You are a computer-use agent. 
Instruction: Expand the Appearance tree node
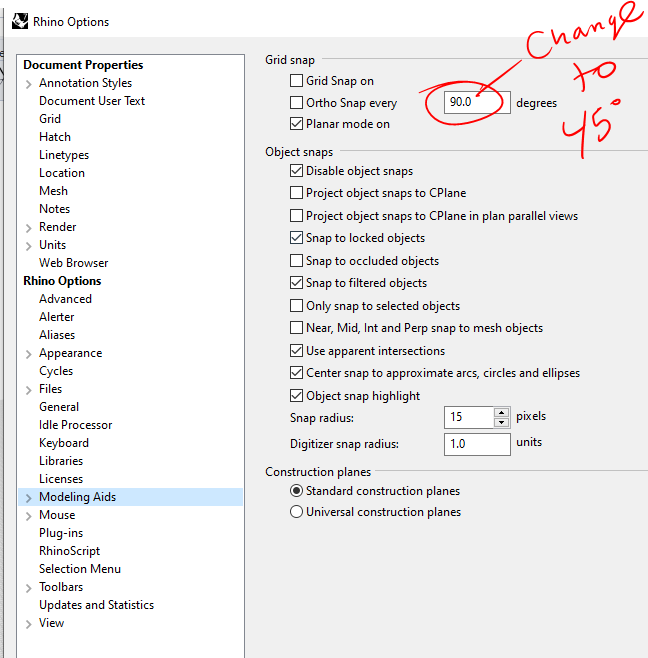(29, 354)
